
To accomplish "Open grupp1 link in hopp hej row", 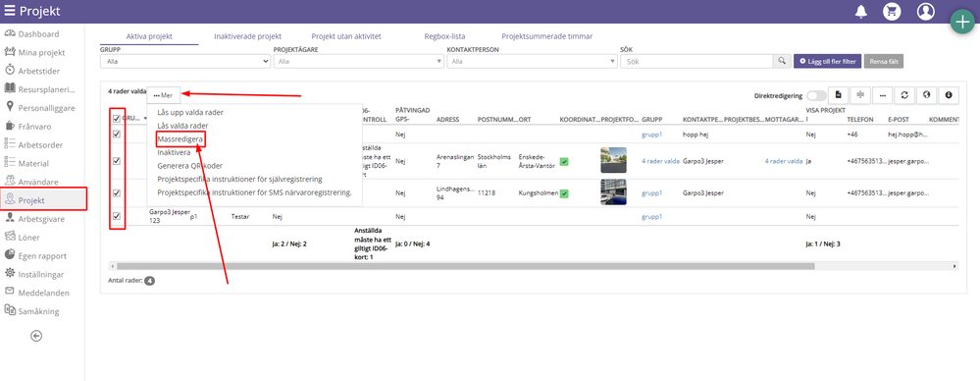I will coord(652,134).
